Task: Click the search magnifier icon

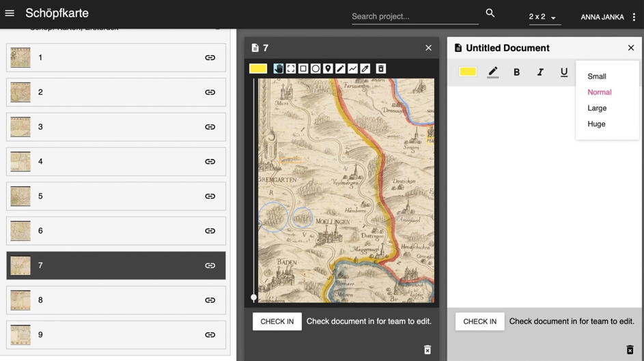Action: pyautogui.click(x=490, y=13)
